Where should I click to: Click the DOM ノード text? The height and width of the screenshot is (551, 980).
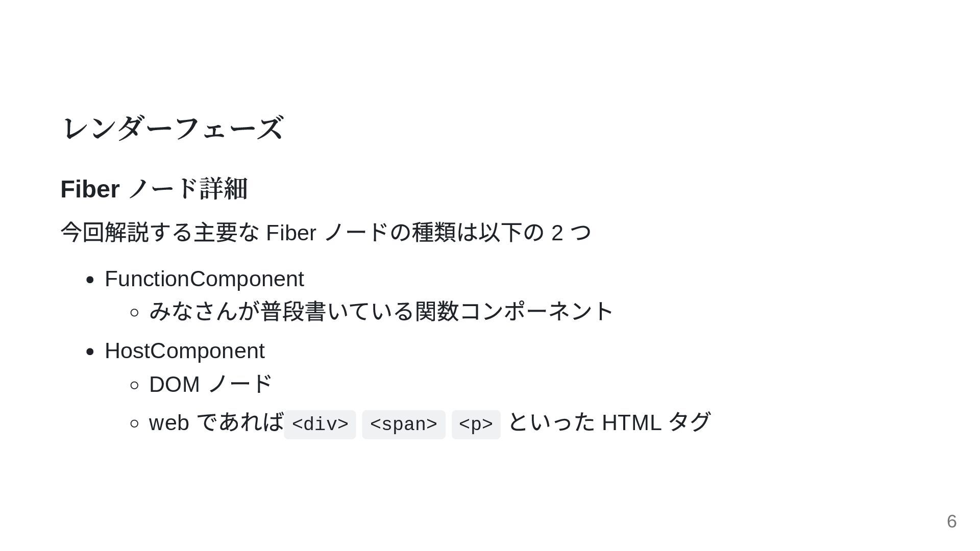coord(210,384)
